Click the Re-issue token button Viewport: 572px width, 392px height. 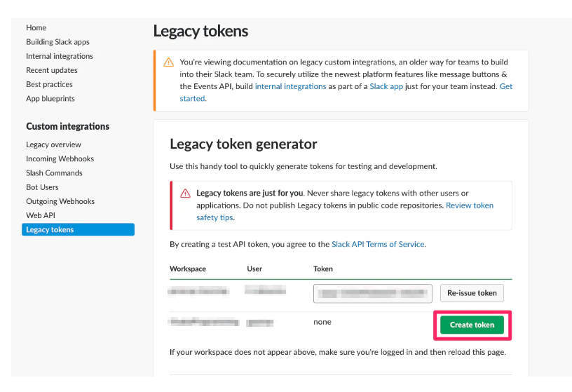point(472,293)
